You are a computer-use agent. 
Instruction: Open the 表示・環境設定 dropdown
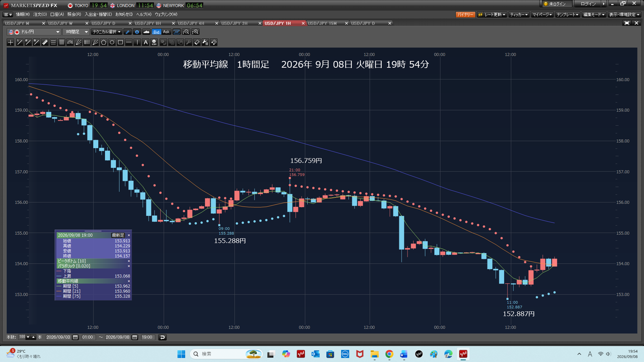pyautogui.click(x=625, y=15)
